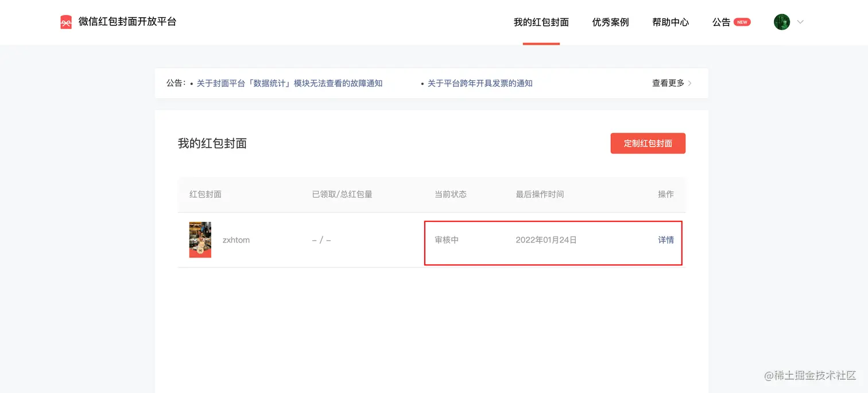
Task: Click the – / – claimed count cell
Action: 321,240
